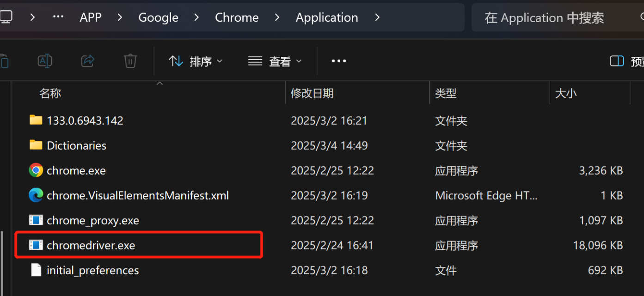Open chrome.exe by its Chrome icon
The height and width of the screenshot is (296, 644).
[36, 170]
